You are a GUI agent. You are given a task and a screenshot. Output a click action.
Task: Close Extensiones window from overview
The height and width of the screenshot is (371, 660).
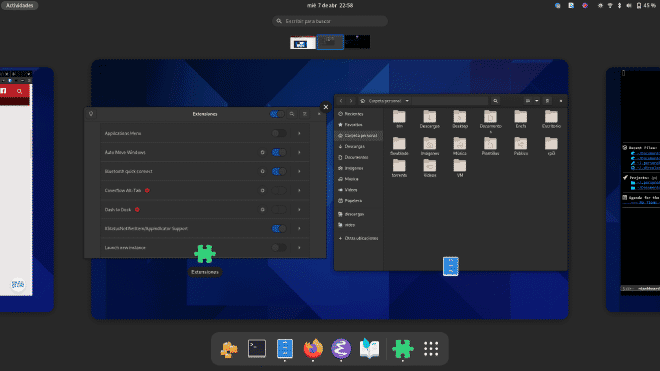pos(325,107)
